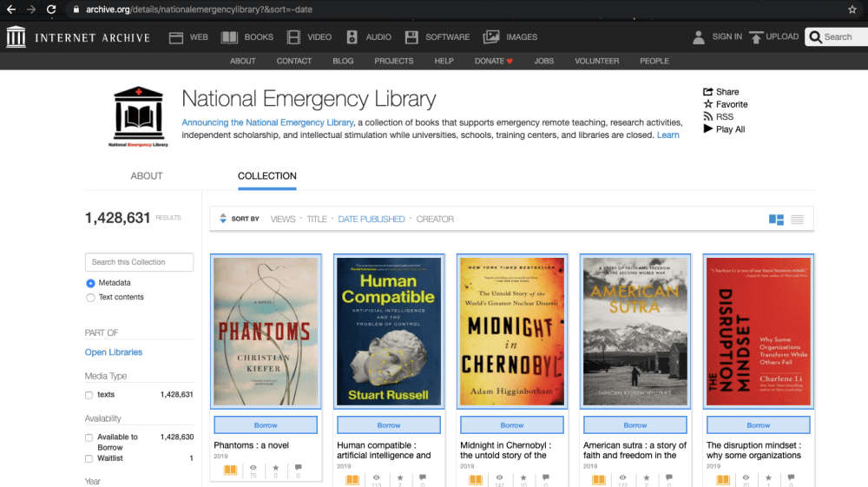Borrow Midnight in Chernobyl

point(512,425)
